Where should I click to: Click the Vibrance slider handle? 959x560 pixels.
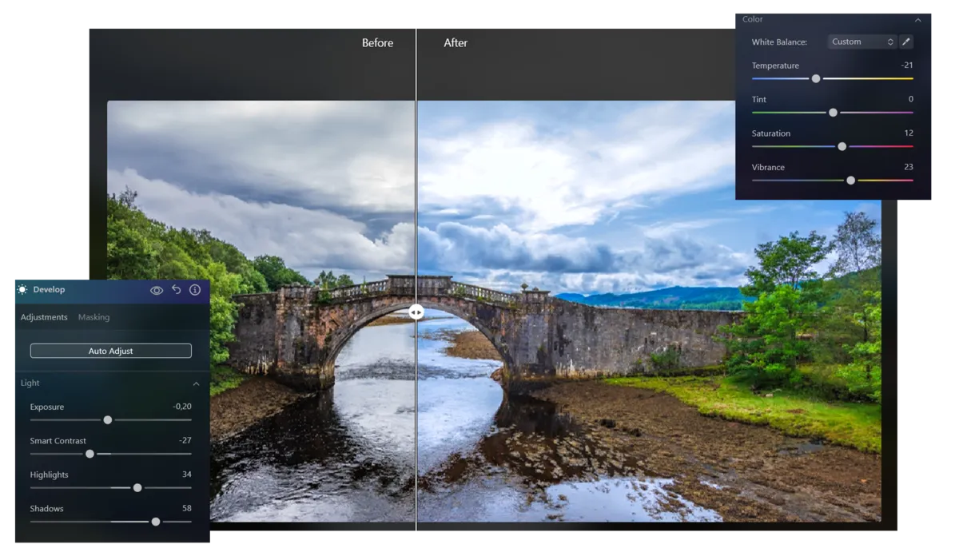(851, 180)
